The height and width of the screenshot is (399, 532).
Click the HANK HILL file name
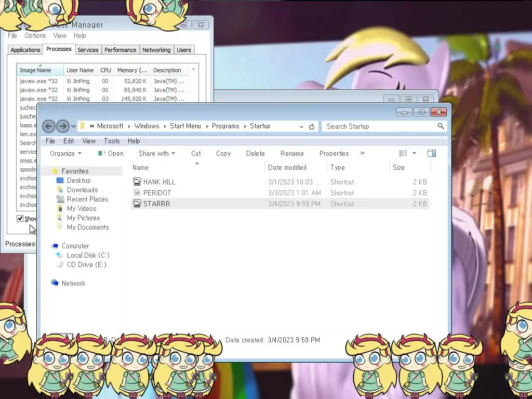pos(159,182)
